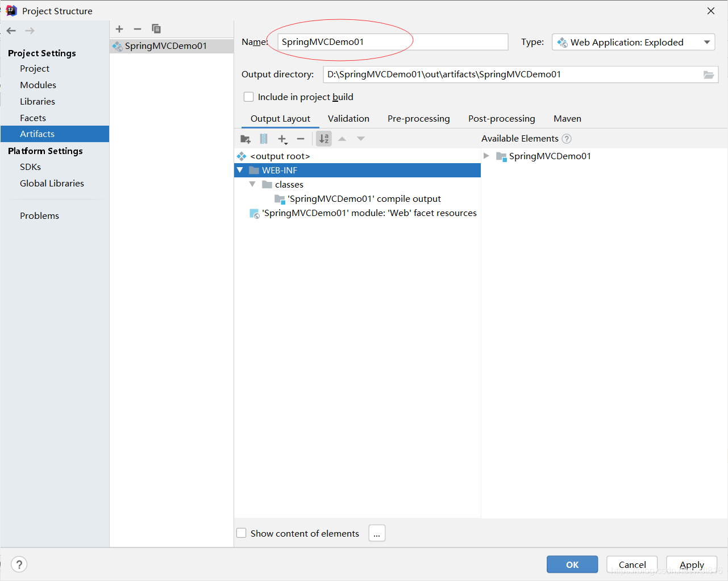
Task: Click SpringMVCDemo01 module icon in Available Elements
Action: click(x=501, y=156)
